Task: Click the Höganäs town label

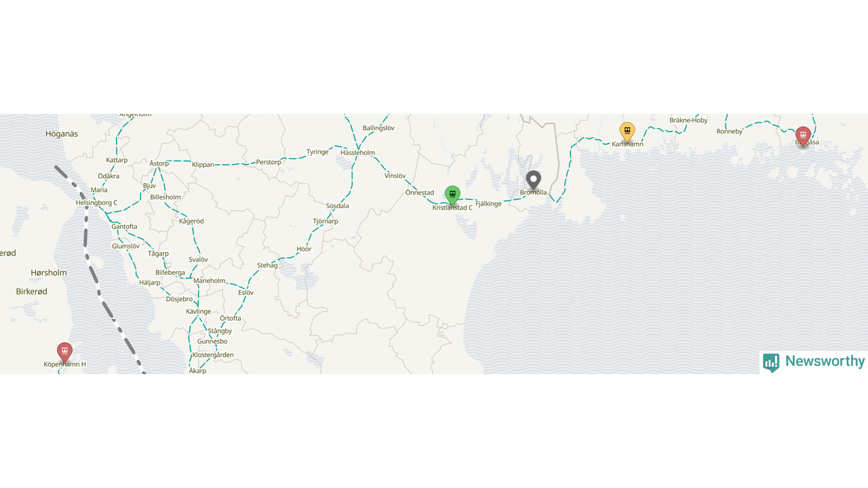Action: (x=62, y=134)
